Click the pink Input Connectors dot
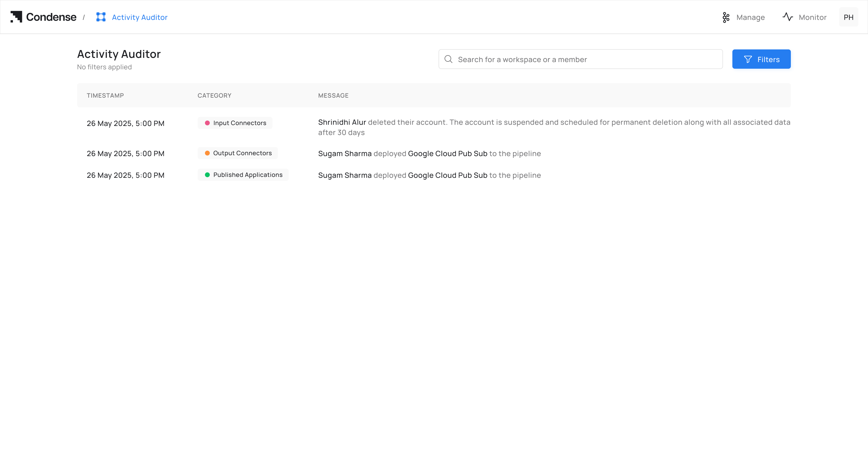 pyautogui.click(x=207, y=123)
